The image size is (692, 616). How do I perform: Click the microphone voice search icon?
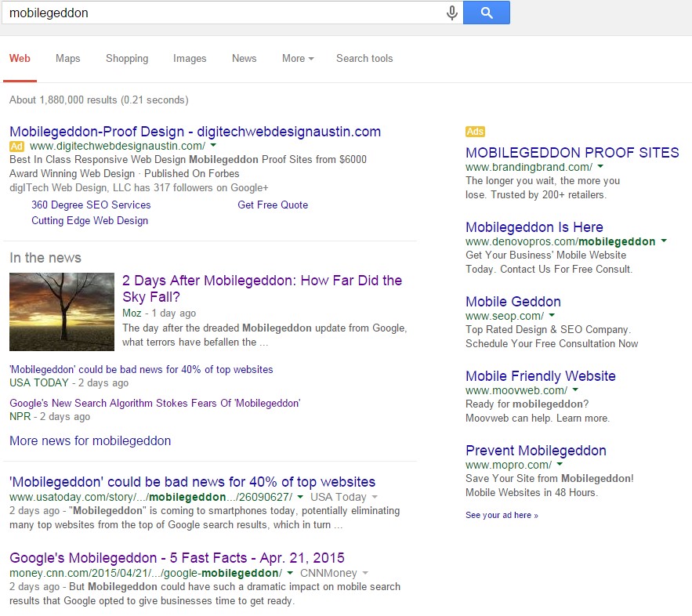[x=452, y=13]
